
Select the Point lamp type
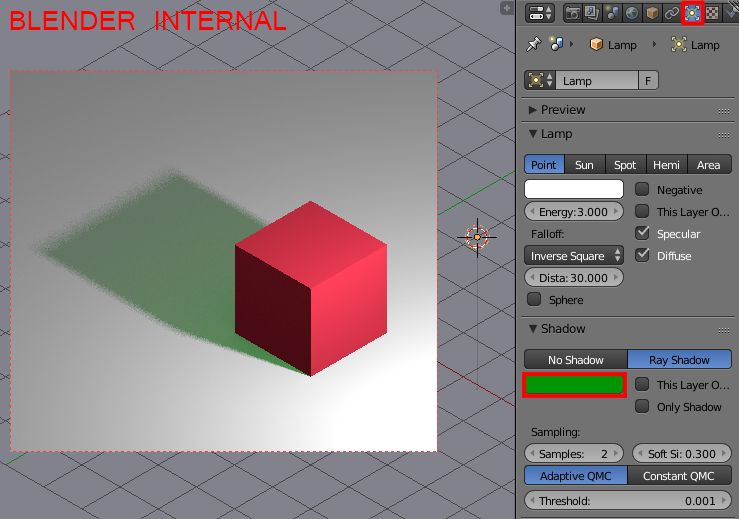(544, 165)
